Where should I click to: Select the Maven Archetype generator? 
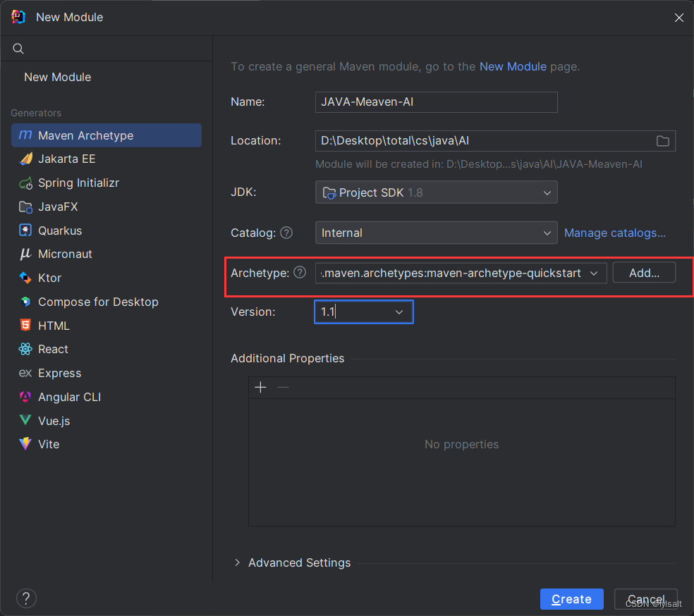[85, 135]
